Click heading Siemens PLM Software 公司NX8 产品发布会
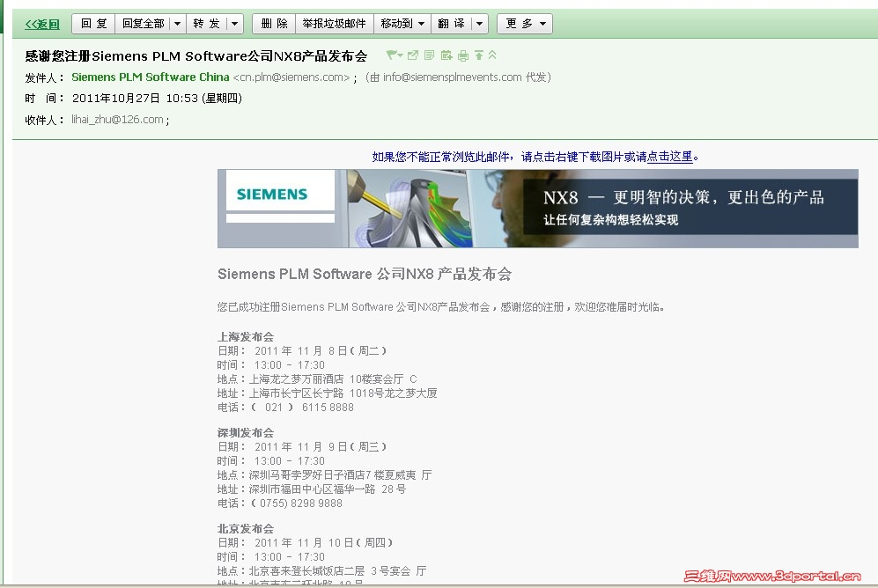 [365, 274]
